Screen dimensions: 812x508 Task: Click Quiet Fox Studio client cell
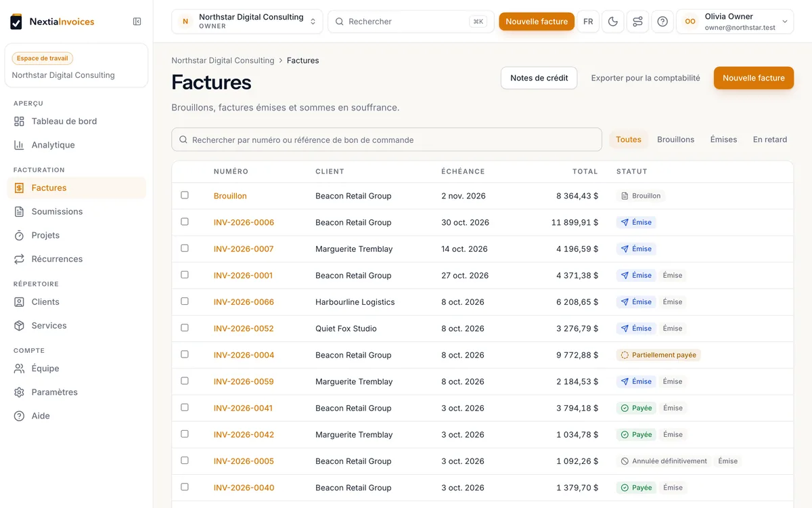click(x=346, y=329)
